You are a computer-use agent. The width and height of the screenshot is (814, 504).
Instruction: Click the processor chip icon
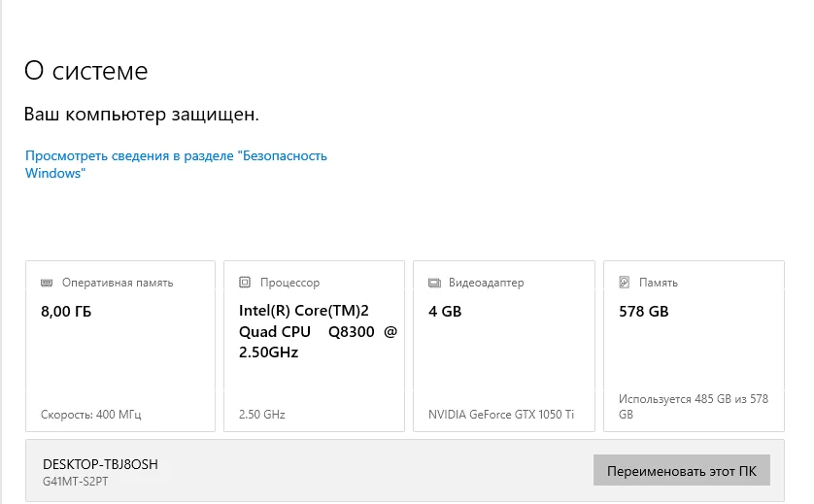pos(245,283)
